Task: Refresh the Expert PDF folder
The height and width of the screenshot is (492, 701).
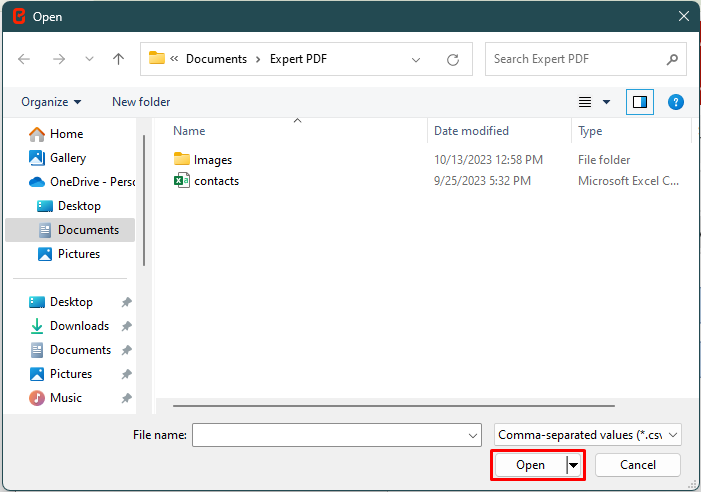Action: (x=453, y=59)
